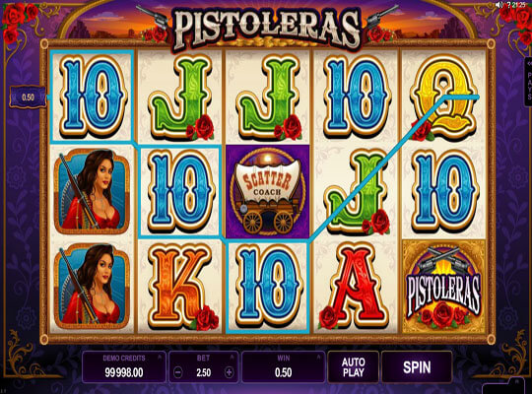Select the yellow Q symbol
The image size is (532, 394).
[443, 98]
